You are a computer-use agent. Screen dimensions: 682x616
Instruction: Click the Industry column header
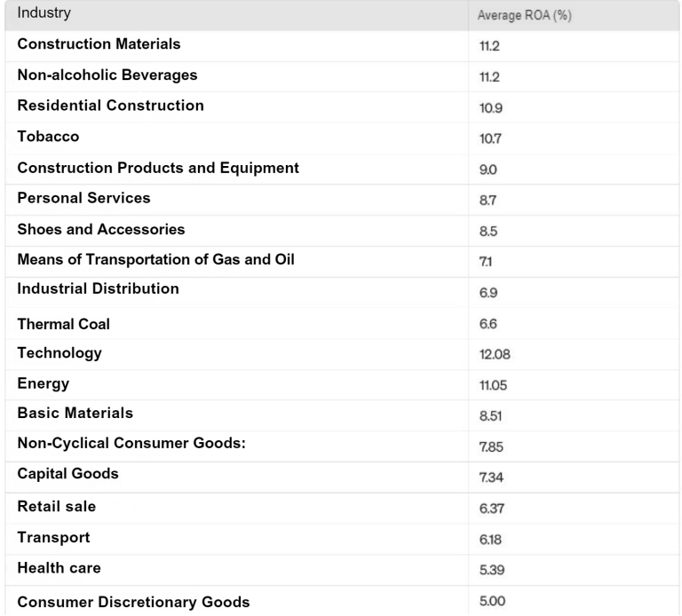pyautogui.click(x=44, y=14)
